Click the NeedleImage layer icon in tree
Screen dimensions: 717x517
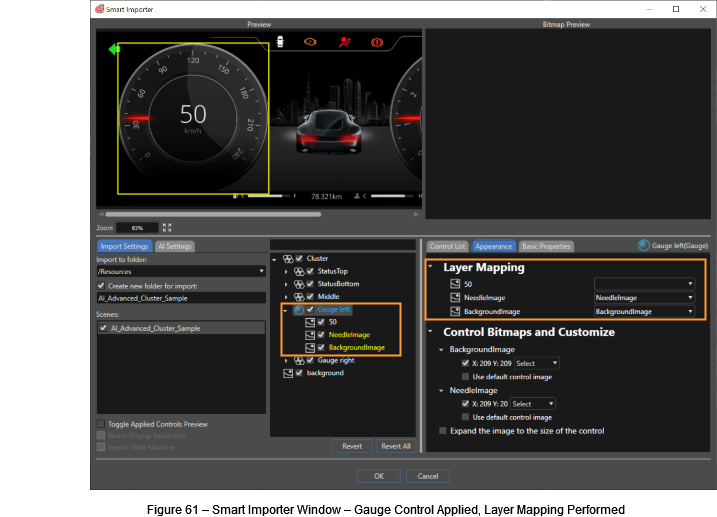coord(310,335)
